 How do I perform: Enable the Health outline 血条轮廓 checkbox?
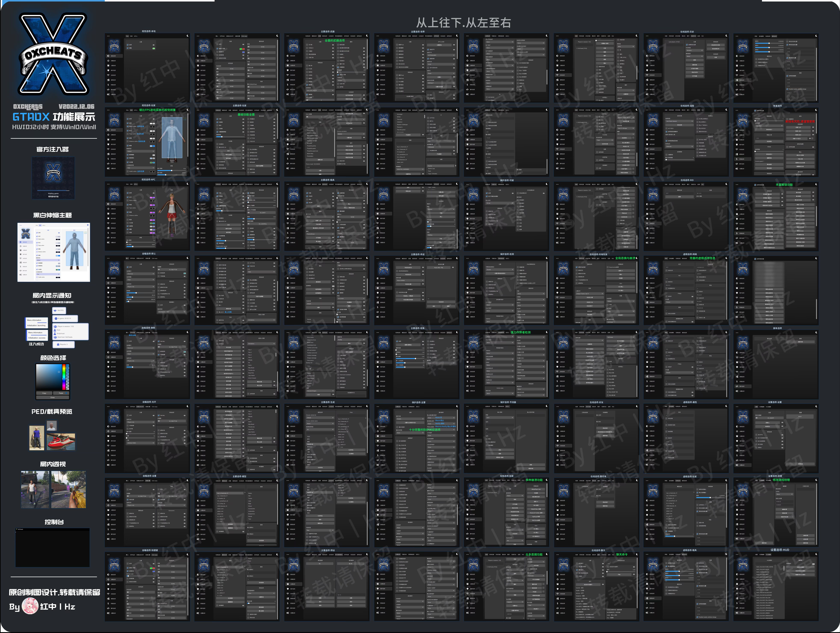click(x=128, y=171)
